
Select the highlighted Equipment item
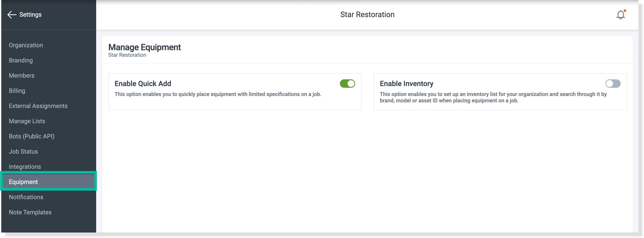[x=49, y=182]
